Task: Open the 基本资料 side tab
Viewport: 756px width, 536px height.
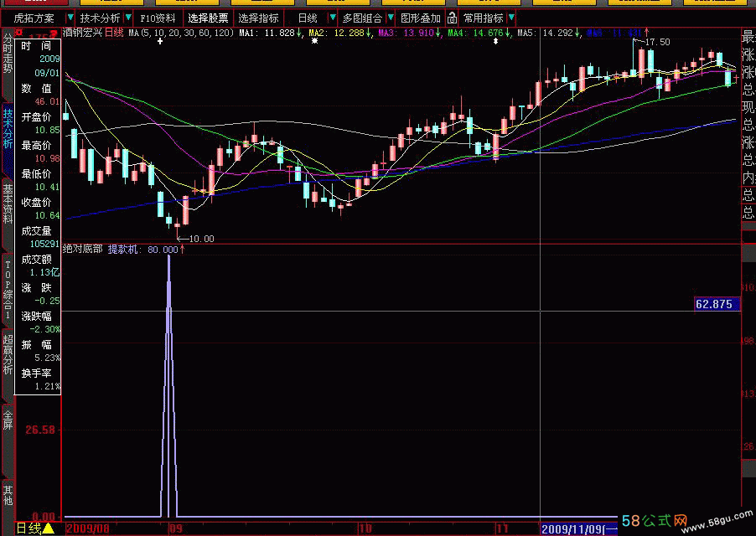Action: [x=8, y=206]
